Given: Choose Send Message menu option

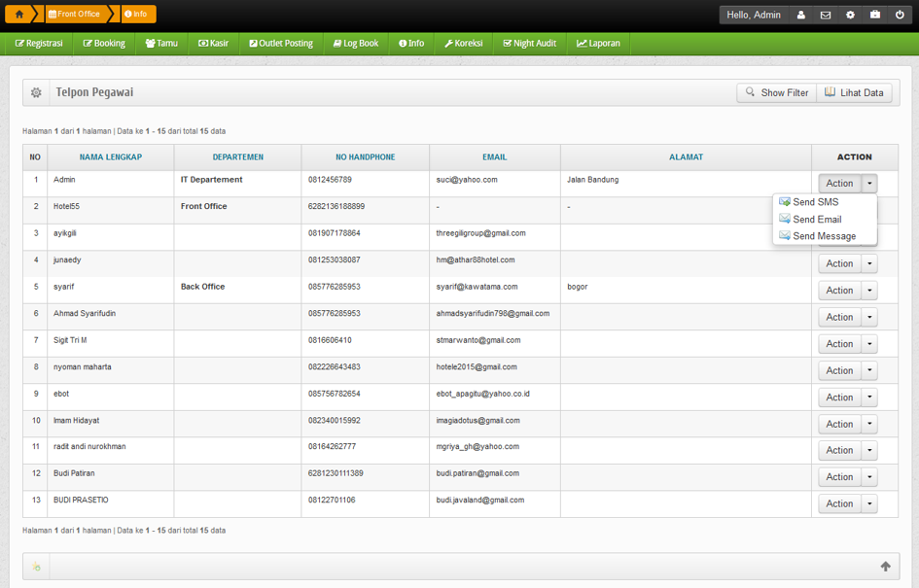Looking at the screenshot, I should 824,236.
